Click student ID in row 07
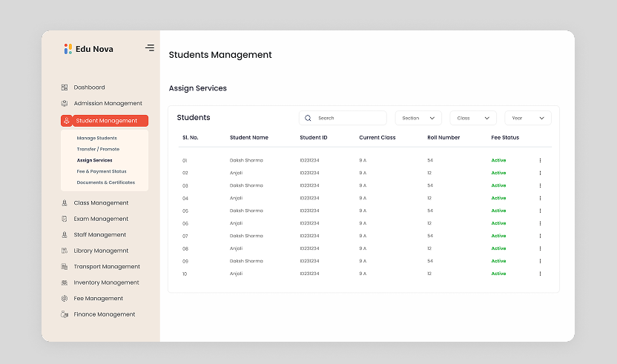 310,236
